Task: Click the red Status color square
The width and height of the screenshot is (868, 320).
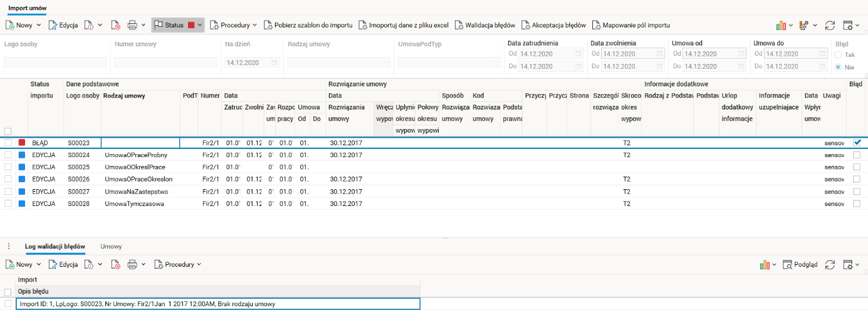Action: [191, 25]
